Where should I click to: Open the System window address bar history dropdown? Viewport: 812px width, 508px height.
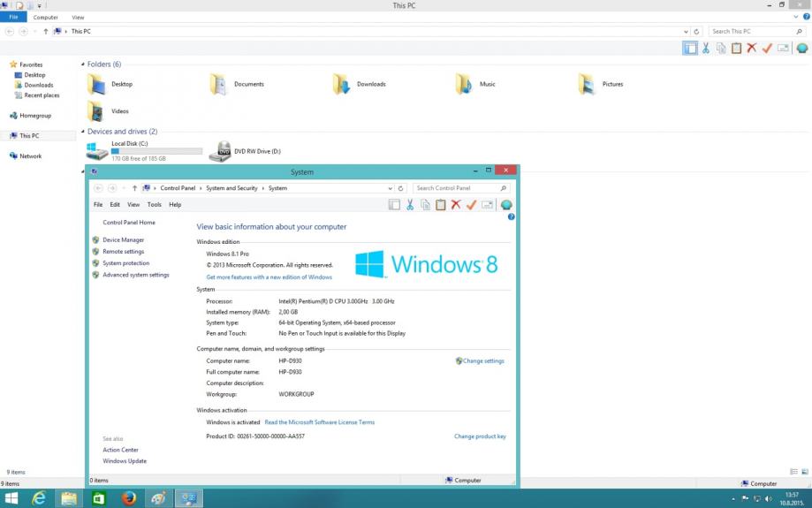tap(390, 188)
